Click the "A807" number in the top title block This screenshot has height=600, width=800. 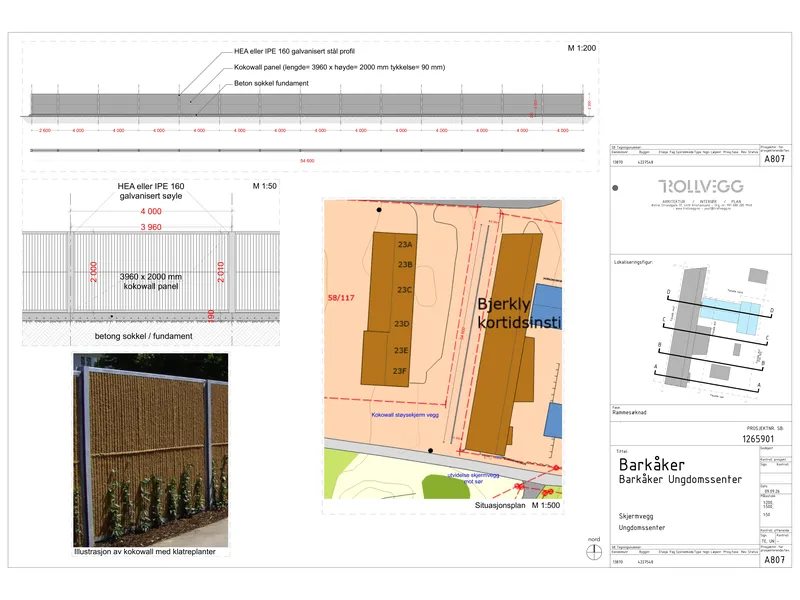coord(774,159)
